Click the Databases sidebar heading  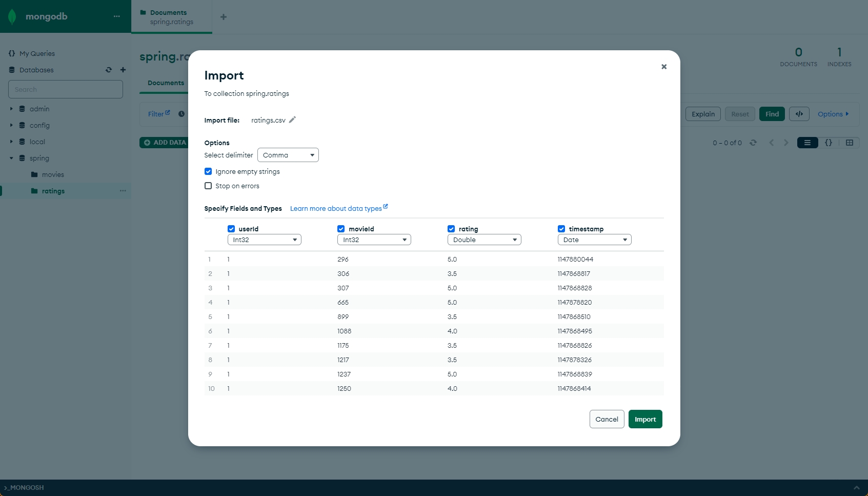pos(36,70)
